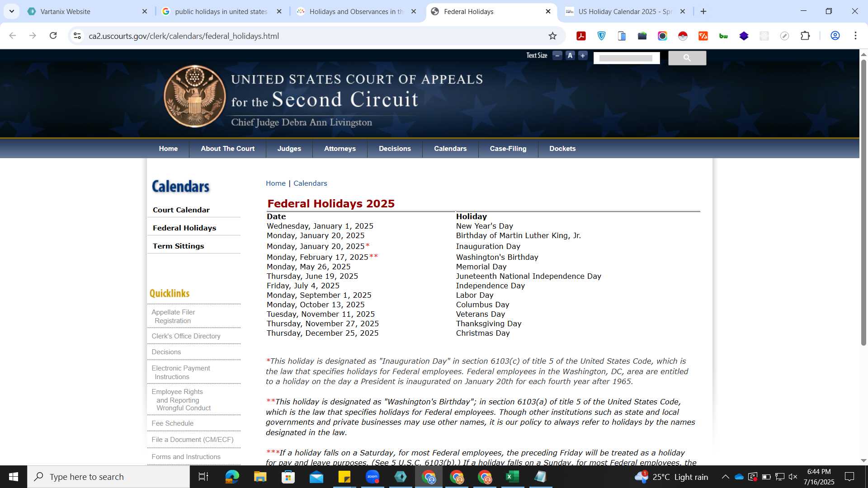Viewport: 868px width, 488px height.
Task: Open Task View on the taskbar
Action: click(203, 477)
